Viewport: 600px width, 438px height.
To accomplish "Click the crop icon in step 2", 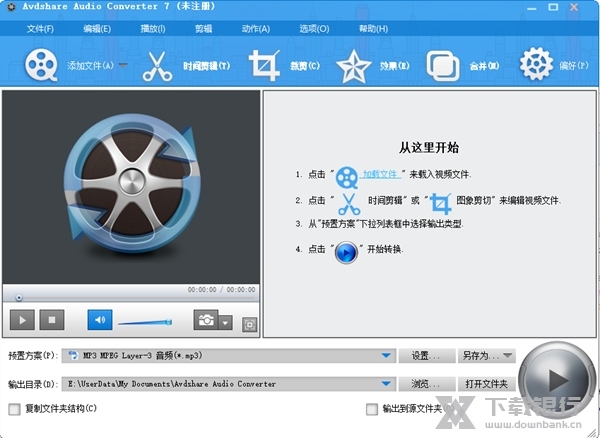I will click(x=441, y=203).
